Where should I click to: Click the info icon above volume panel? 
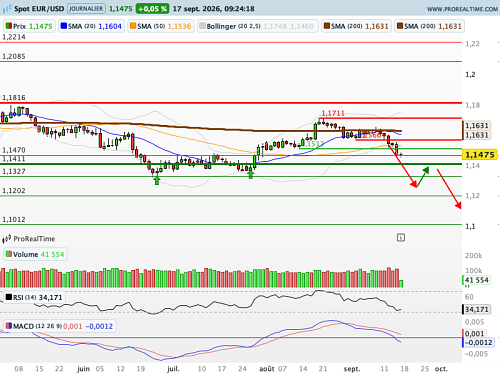click(401, 238)
